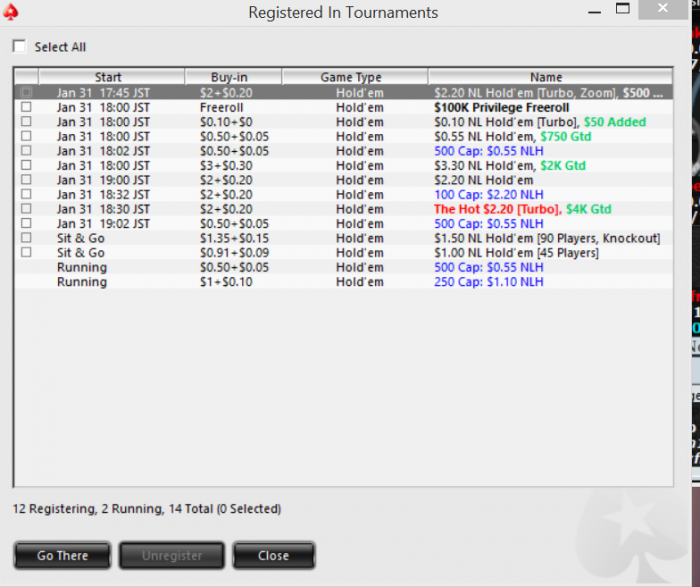Click the $3+$0.30 buy-in cell

226,166
